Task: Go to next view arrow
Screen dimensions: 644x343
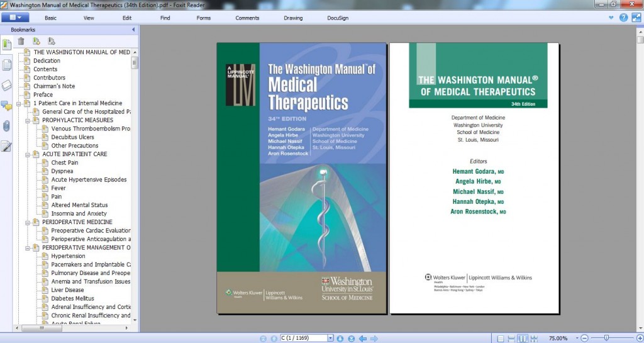Action: [x=374, y=339]
